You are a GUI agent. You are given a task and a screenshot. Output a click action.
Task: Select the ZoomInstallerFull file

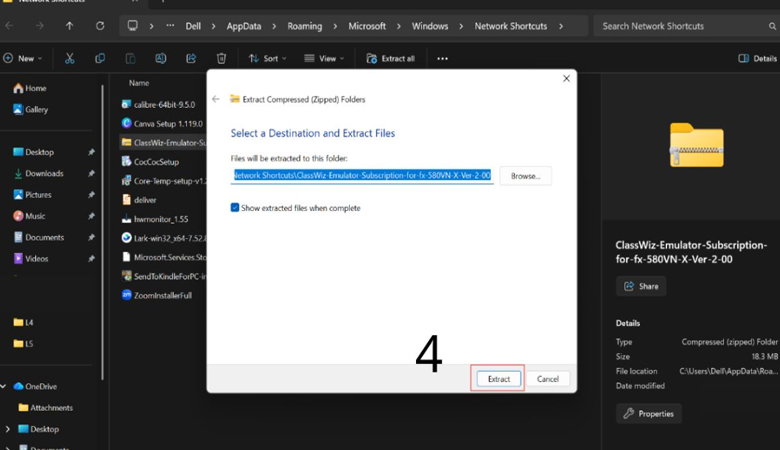(x=157, y=295)
